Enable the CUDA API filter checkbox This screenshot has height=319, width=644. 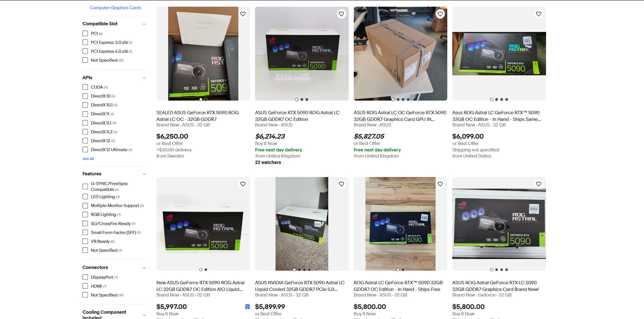click(x=85, y=87)
